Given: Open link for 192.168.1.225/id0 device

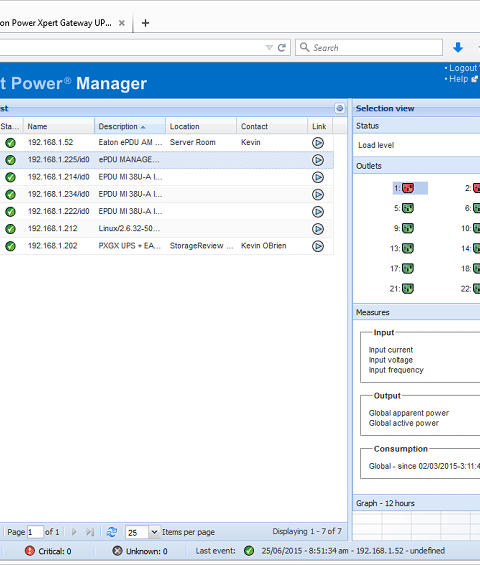Looking at the screenshot, I should point(317,160).
